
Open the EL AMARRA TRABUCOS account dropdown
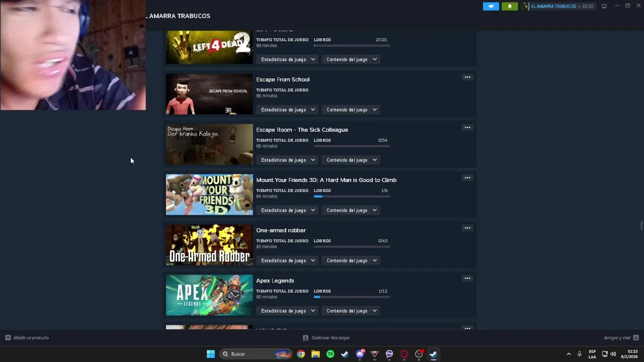pos(558,6)
